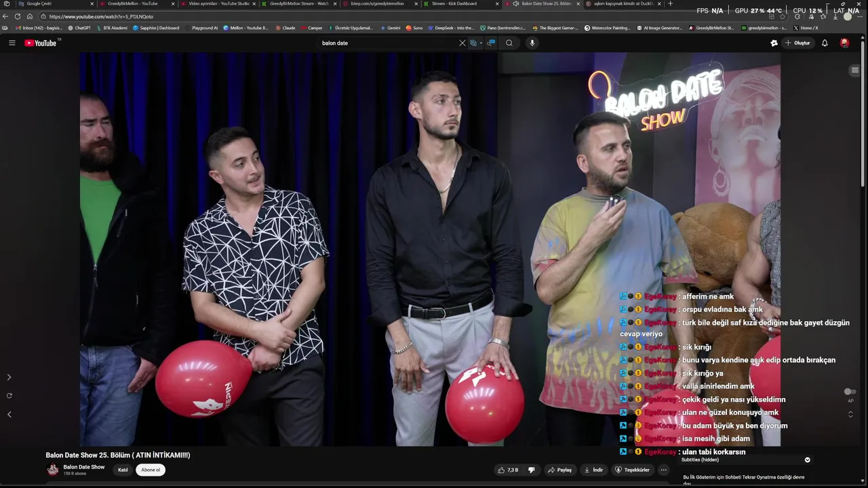Toggle the AP switch at right edge
The width and height of the screenshot is (868, 488).
[849, 392]
